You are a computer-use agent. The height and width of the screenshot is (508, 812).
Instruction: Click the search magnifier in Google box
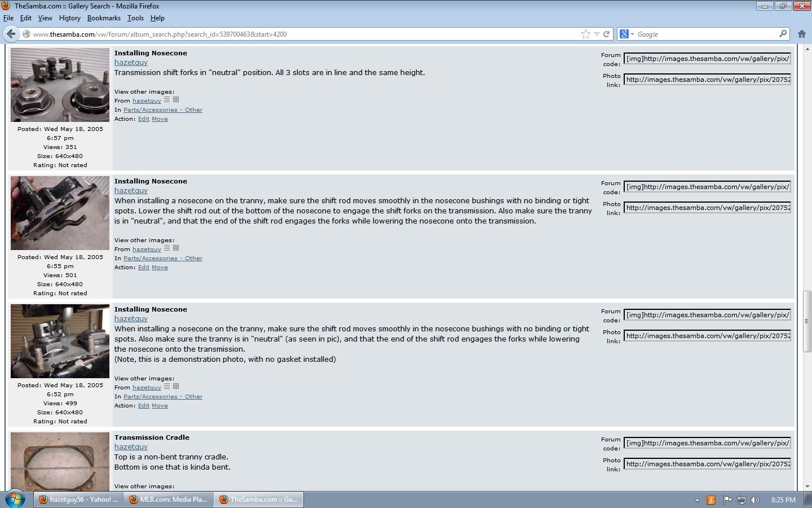[x=783, y=34]
